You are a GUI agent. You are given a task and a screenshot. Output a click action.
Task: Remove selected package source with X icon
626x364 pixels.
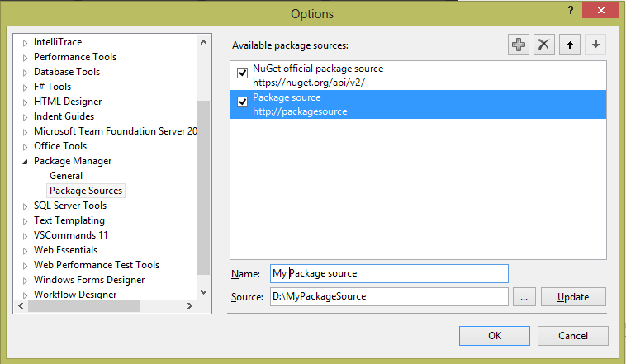[x=543, y=45]
